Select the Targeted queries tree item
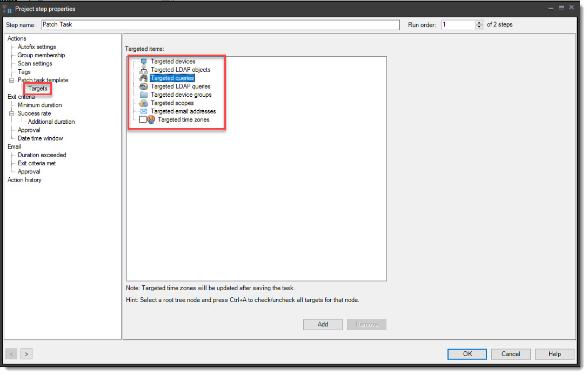 (x=171, y=78)
